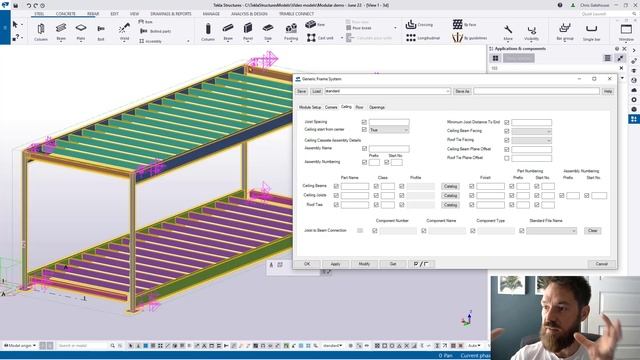Screen dimensions: 640x360
Task: Select the steel Column tool
Action: coord(41,32)
